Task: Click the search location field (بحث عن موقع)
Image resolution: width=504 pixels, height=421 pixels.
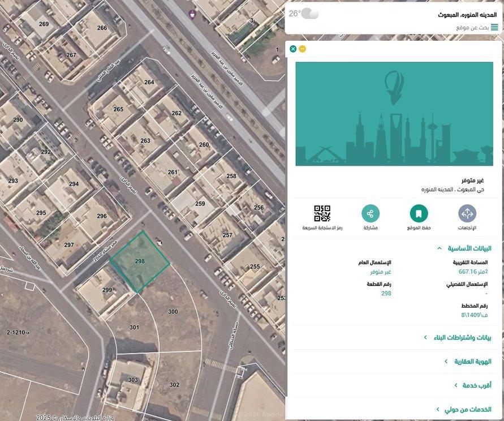Action: (x=472, y=27)
